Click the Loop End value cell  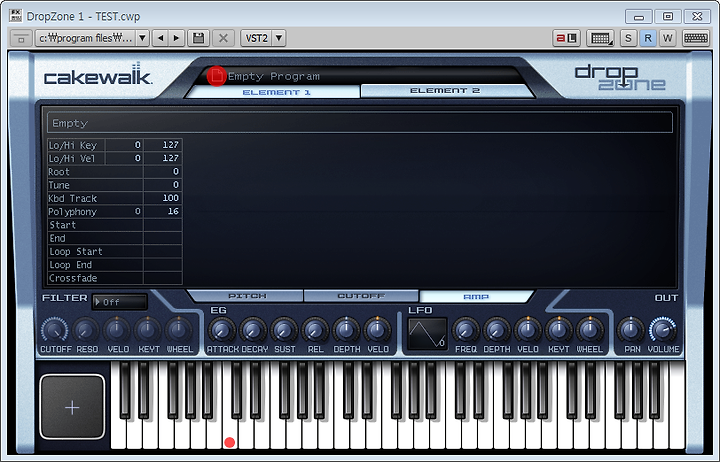(163, 265)
